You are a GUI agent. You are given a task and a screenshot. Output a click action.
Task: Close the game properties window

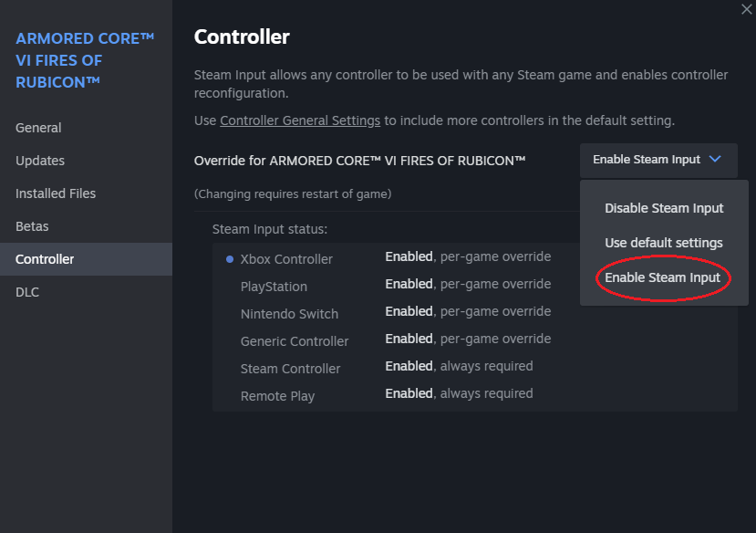(x=747, y=7)
